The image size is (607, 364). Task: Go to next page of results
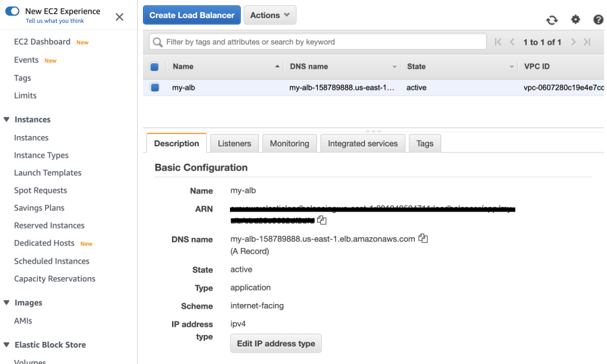(x=573, y=42)
